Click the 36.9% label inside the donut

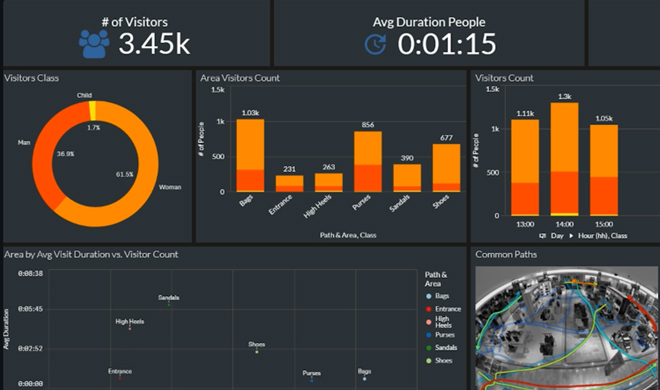tap(66, 154)
